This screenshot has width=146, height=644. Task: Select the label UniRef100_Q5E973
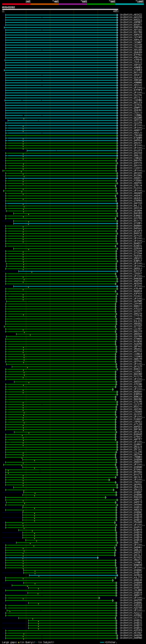[131, 259]
